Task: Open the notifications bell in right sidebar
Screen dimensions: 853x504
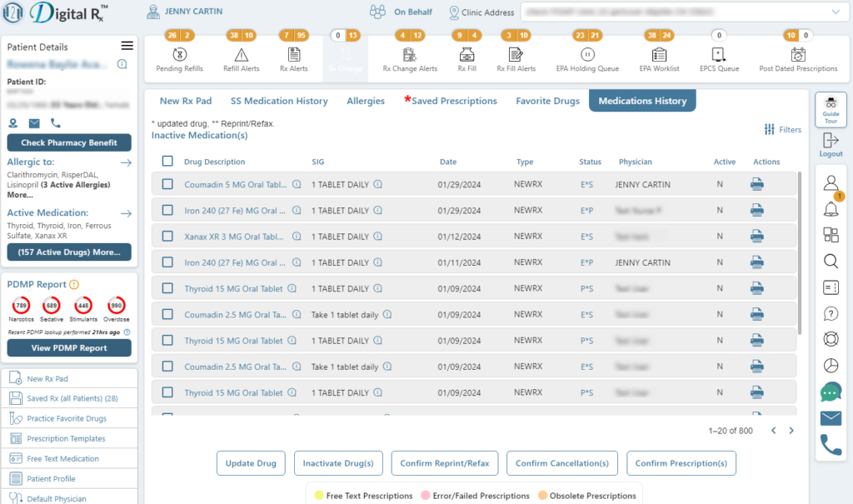Action: click(x=831, y=208)
